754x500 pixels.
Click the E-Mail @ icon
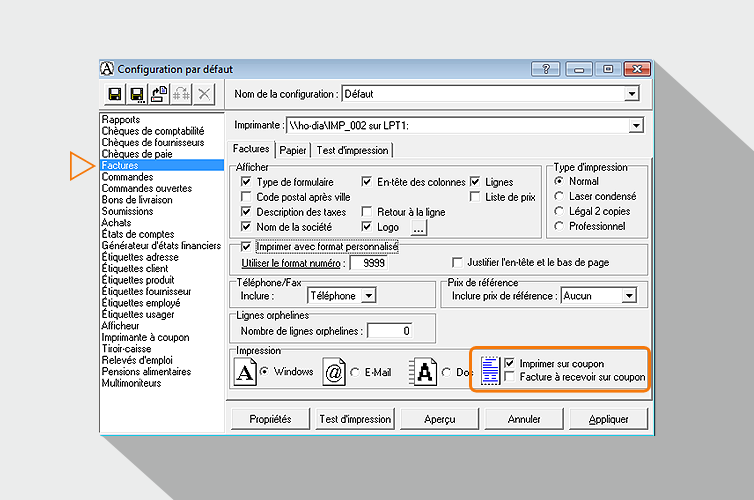point(334,372)
